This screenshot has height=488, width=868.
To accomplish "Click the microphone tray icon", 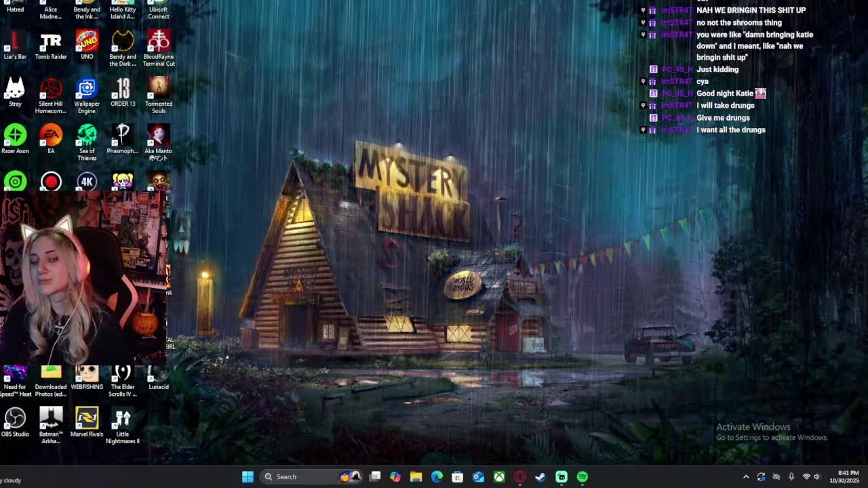I will (791, 476).
